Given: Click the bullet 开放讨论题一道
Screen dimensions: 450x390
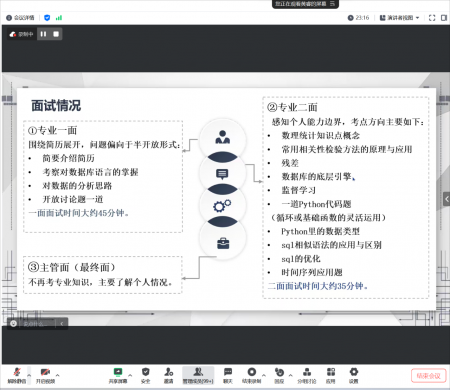Looking at the screenshot, I should 73,199.
